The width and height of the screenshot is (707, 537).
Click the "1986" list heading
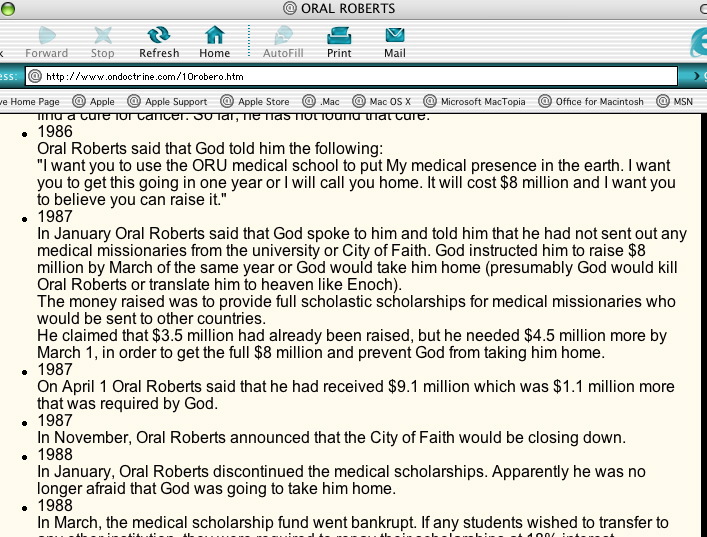click(55, 132)
